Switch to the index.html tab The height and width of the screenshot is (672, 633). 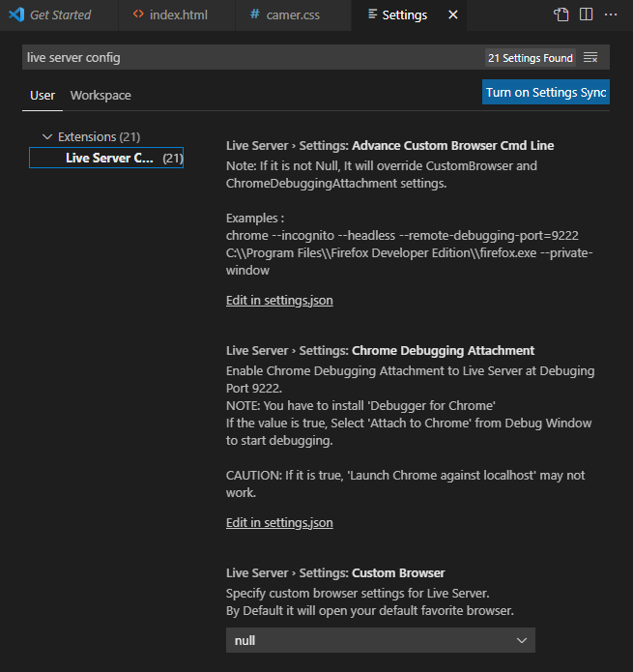point(177,15)
